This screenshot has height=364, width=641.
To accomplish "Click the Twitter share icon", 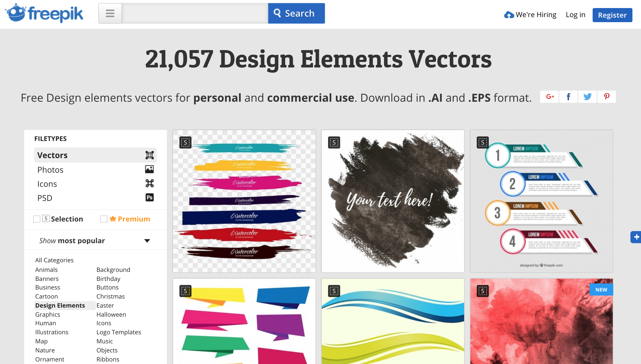I will tap(587, 97).
